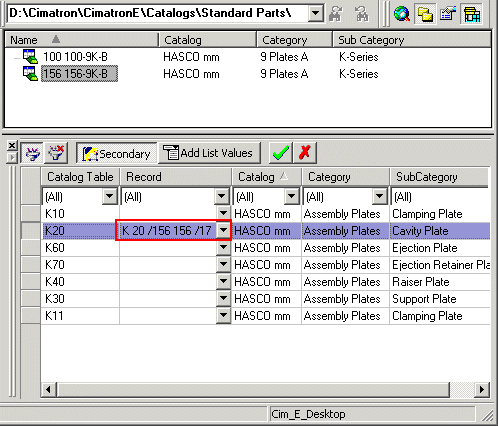The image size is (498, 426).
Task: Click the horizontal scrollbar right arrow
Action: [481, 389]
